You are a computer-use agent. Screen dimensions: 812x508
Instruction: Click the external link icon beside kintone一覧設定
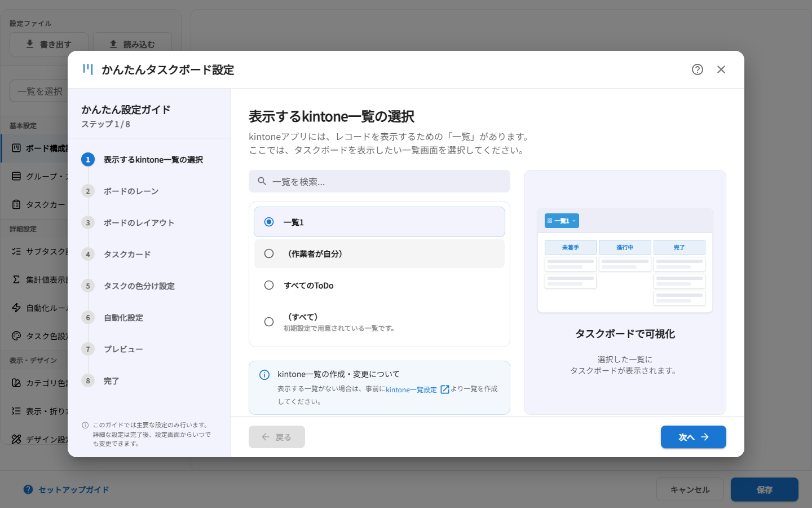tap(445, 389)
